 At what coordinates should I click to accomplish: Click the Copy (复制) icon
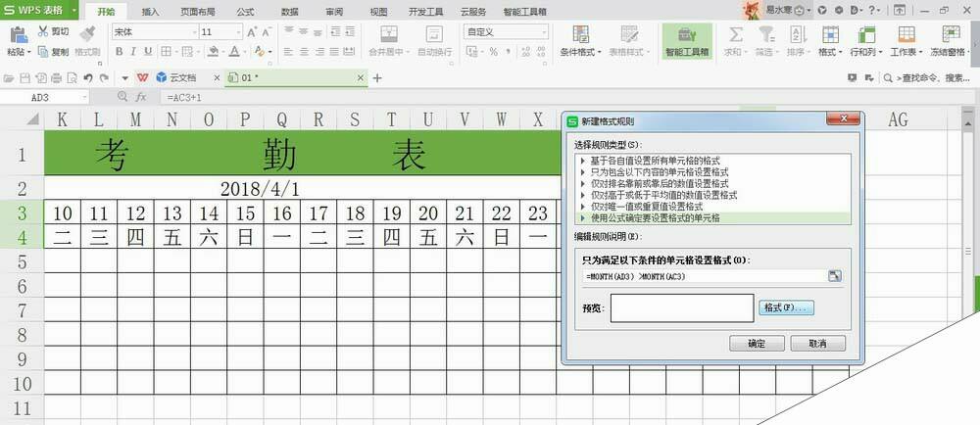pyautogui.click(x=43, y=52)
